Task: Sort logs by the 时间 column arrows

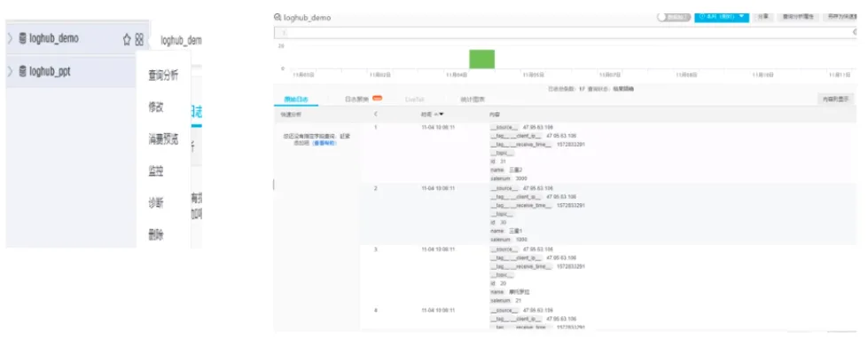Action: tap(440, 114)
